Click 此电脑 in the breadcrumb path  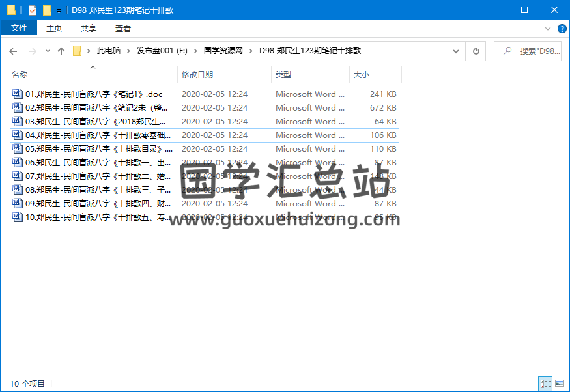(x=108, y=51)
